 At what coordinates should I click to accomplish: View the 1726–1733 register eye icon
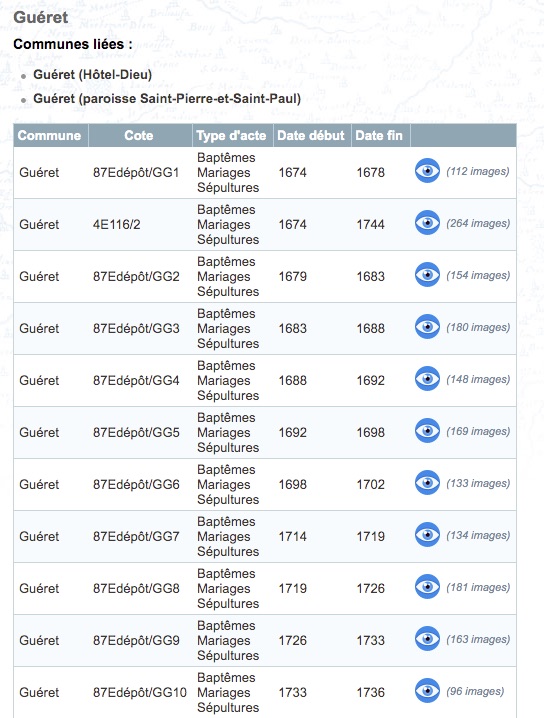[x=427, y=639]
